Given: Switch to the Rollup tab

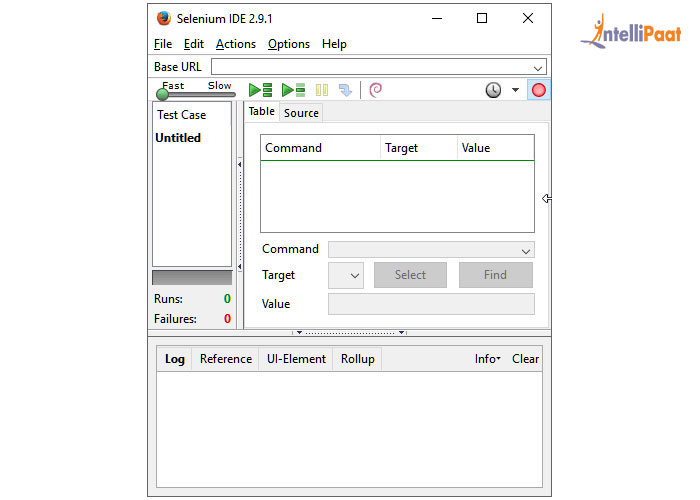Looking at the screenshot, I should tap(358, 359).
